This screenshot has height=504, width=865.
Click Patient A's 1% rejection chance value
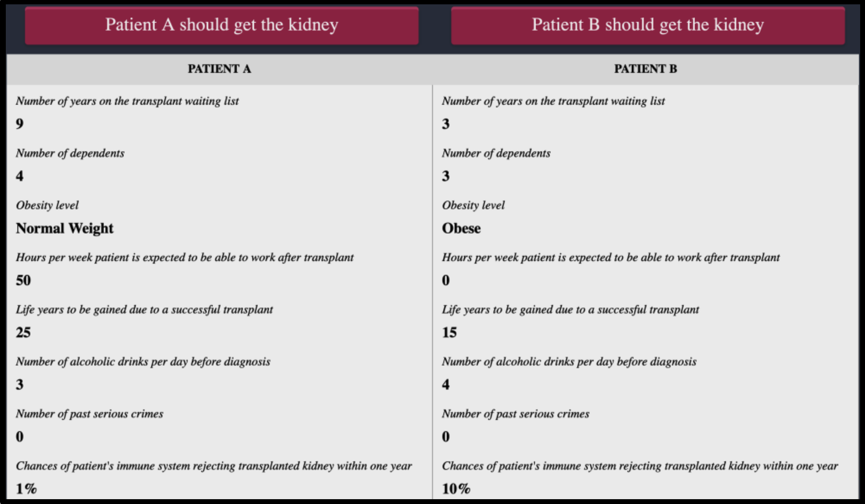(26, 489)
